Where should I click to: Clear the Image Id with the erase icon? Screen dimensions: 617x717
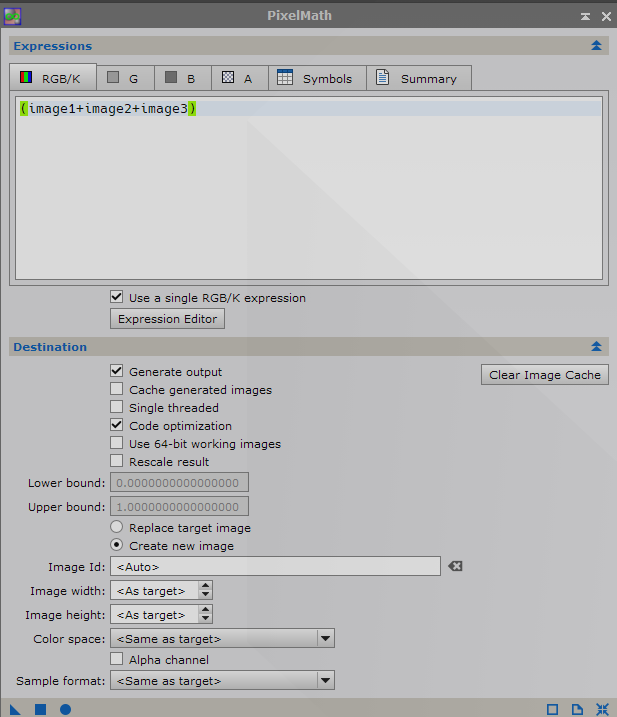coord(455,567)
